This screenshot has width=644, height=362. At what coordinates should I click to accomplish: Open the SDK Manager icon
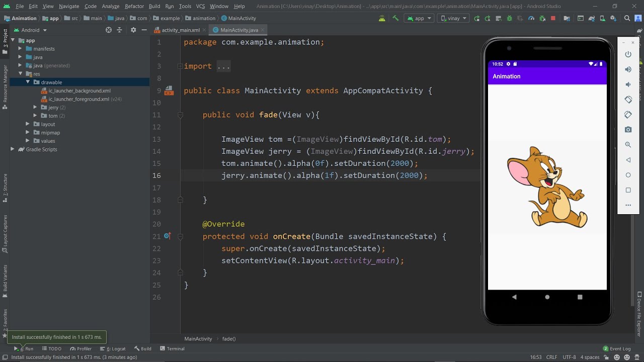pyautogui.click(x=614, y=18)
